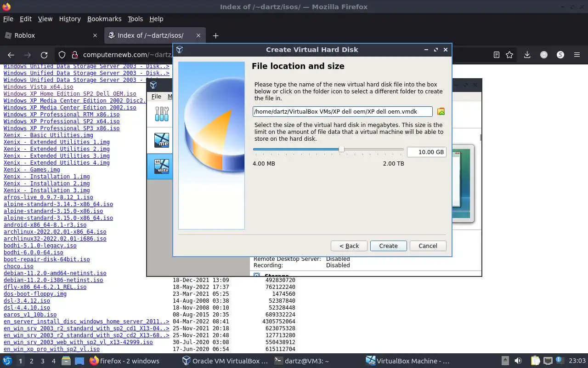Open alpine-standard-3.15.0-x86_64.iso link
The image size is (588, 368).
pos(58,218)
